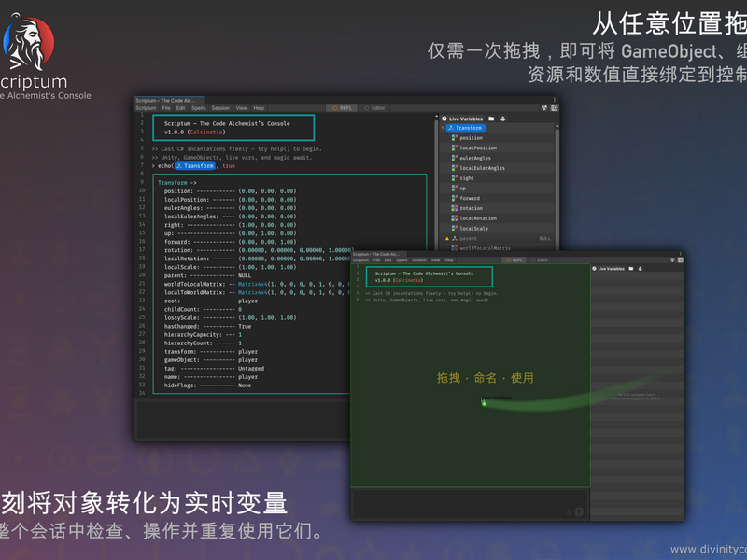Open the View menu in the back window
Screen dimensions: 747x560
click(x=242, y=108)
